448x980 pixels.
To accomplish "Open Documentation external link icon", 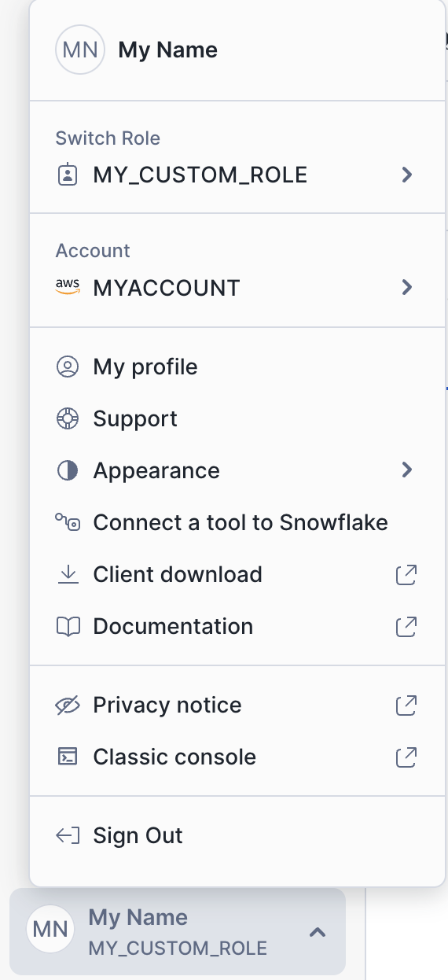I will click(x=406, y=626).
